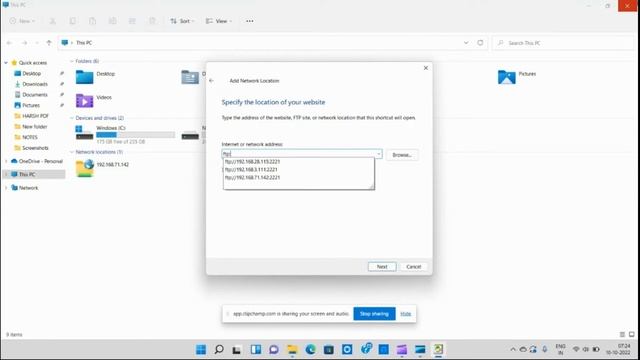This screenshot has width=640, height=360.
Task: Go back using the dialog back arrow
Action: 211,80
